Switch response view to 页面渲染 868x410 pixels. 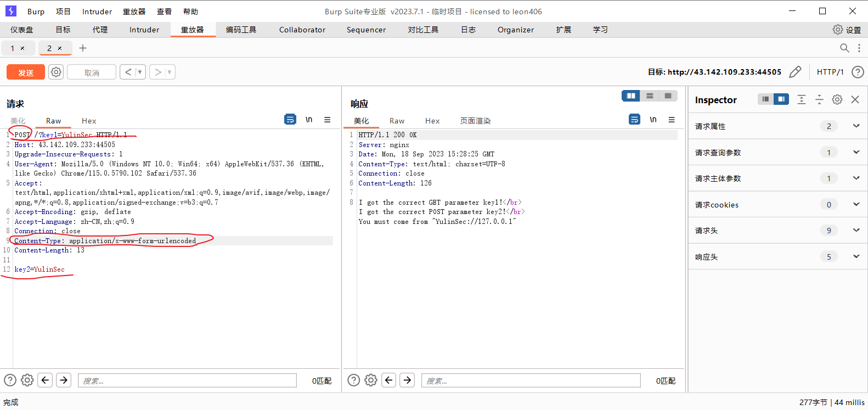475,121
